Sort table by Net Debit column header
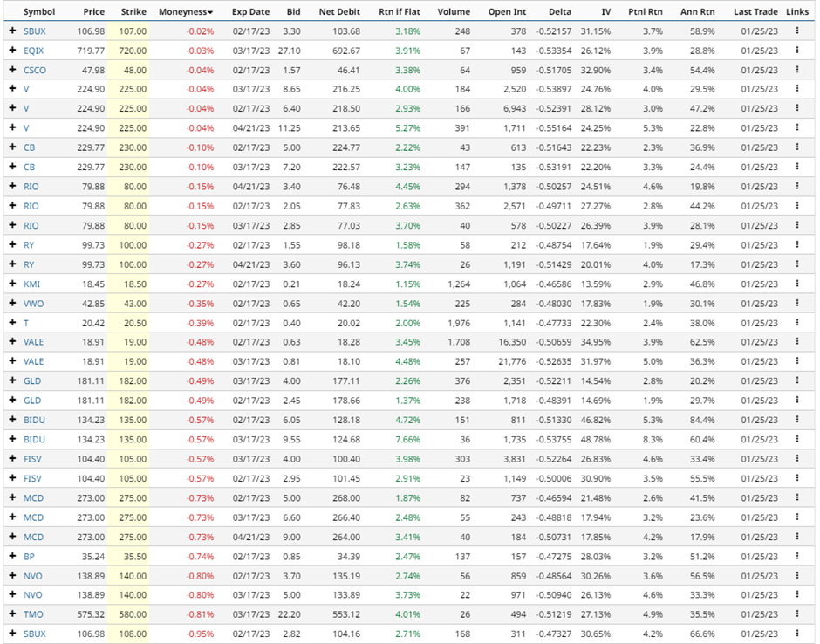The width and height of the screenshot is (820, 644). pyautogui.click(x=339, y=11)
